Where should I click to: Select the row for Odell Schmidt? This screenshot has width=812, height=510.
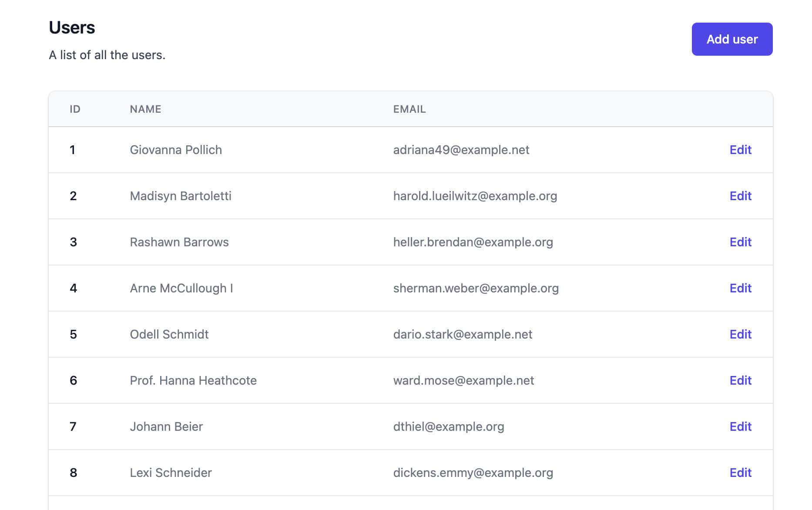305,334
